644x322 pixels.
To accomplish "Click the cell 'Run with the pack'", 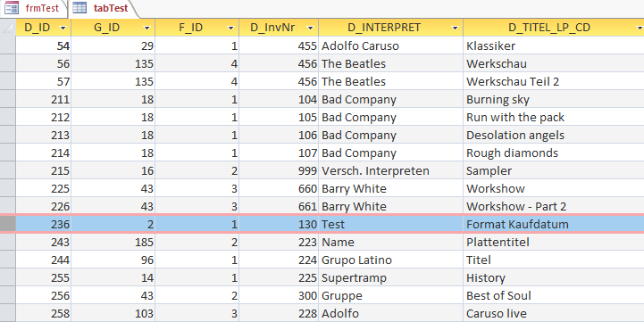I will (x=554, y=117).
